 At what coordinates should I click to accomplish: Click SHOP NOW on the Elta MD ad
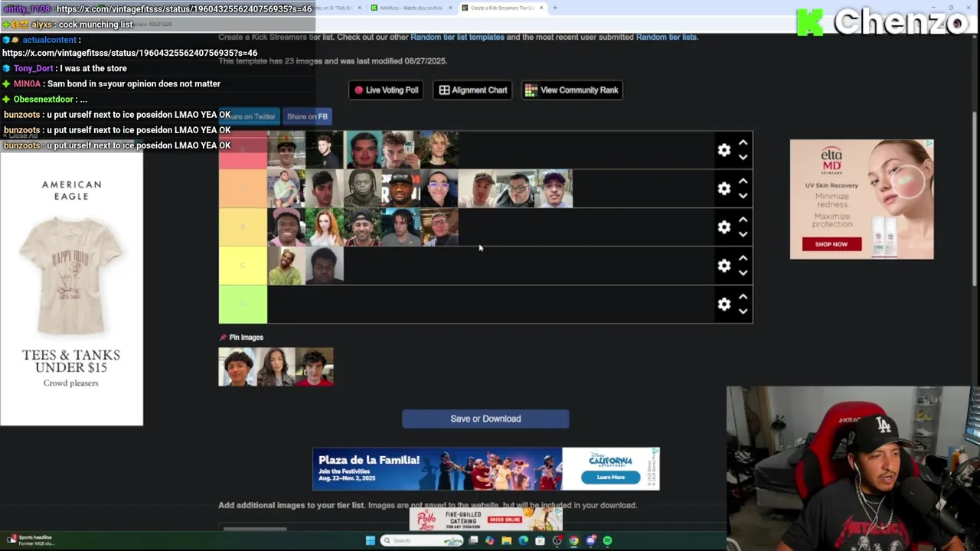coord(831,244)
